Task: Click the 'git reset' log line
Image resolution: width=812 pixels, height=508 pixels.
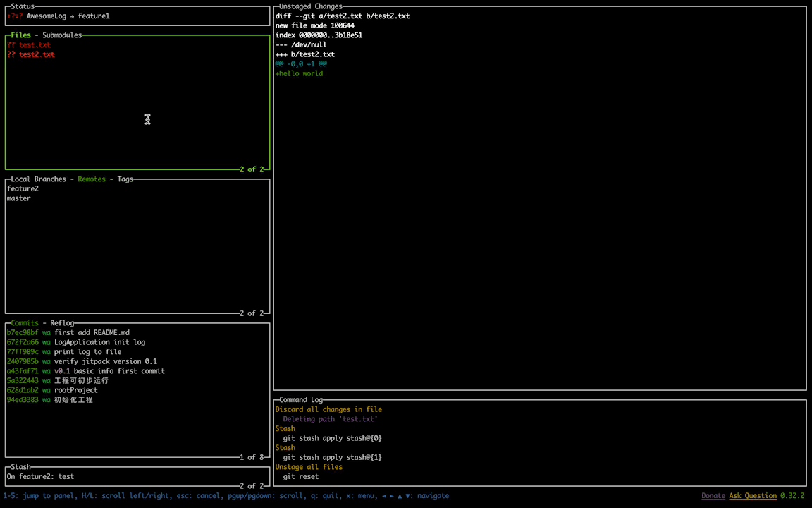Action: coord(301,476)
